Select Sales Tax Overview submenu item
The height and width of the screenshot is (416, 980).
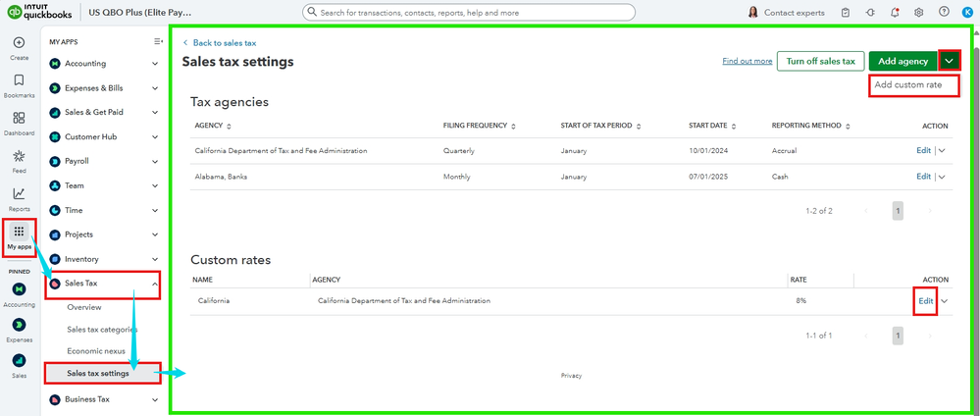pos(84,308)
